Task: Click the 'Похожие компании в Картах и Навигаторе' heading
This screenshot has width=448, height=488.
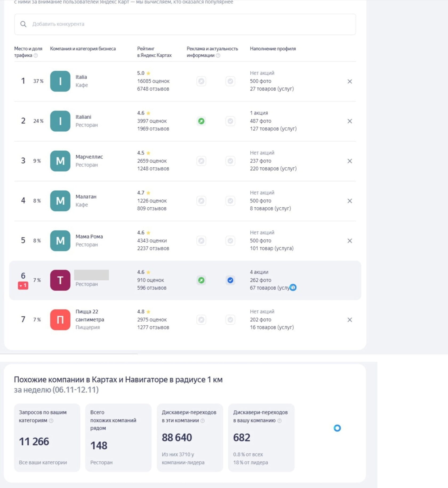Action: pos(118,380)
